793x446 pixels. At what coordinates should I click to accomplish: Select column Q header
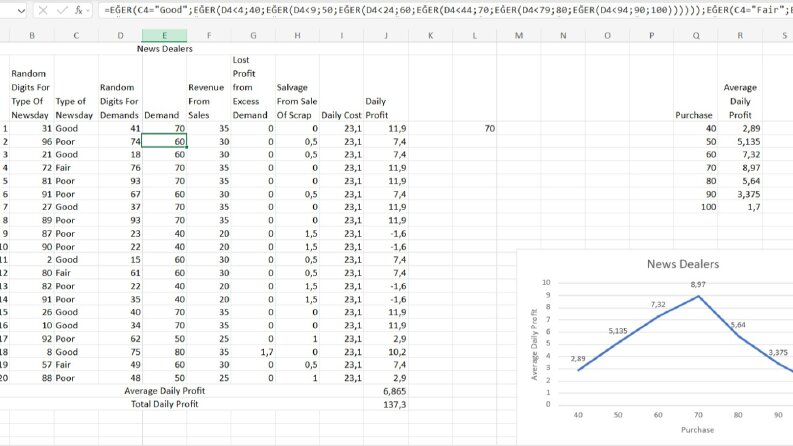pos(696,35)
